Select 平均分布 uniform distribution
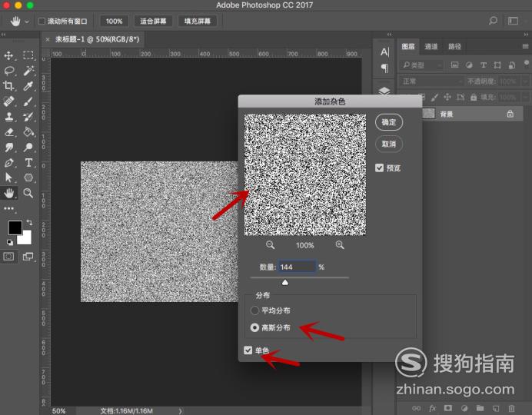The height and width of the screenshot is (415, 532). tap(254, 310)
